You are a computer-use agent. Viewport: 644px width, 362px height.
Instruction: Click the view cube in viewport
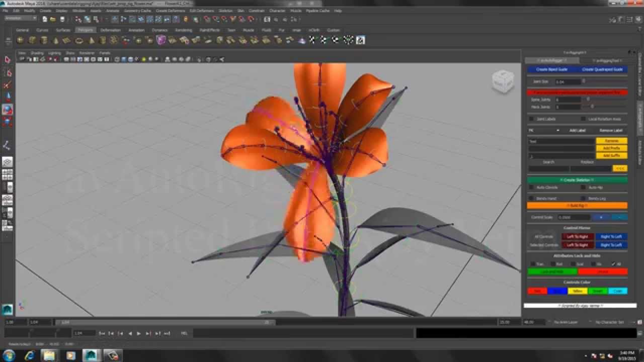503,80
